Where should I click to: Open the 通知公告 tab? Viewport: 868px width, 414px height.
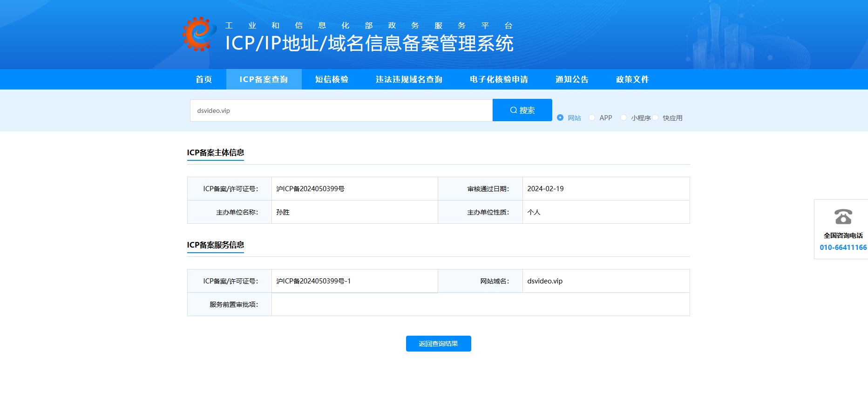point(572,79)
